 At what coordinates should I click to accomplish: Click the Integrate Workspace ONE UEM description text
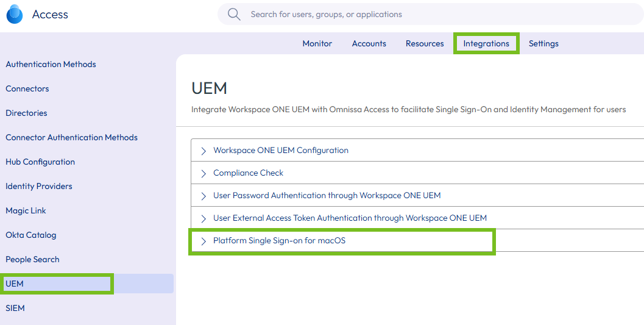pyautogui.click(x=409, y=110)
